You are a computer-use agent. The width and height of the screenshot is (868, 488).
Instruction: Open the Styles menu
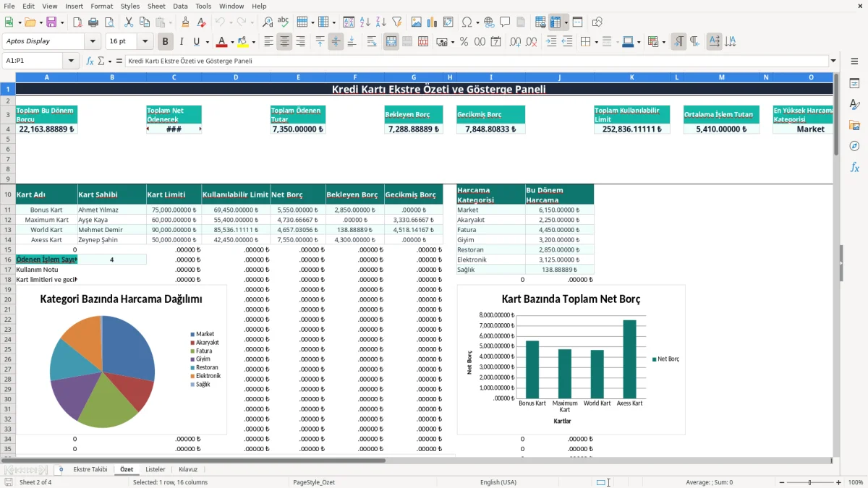(x=130, y=6)
